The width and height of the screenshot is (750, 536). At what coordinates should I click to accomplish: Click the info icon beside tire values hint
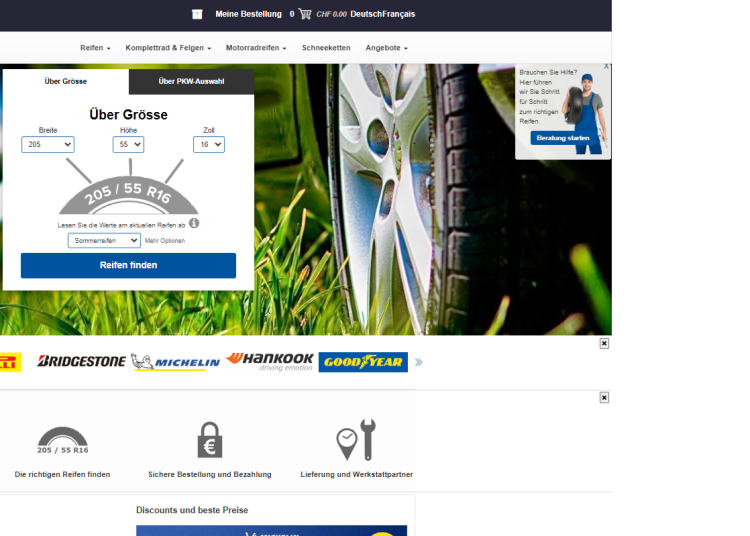click(194, 223)
